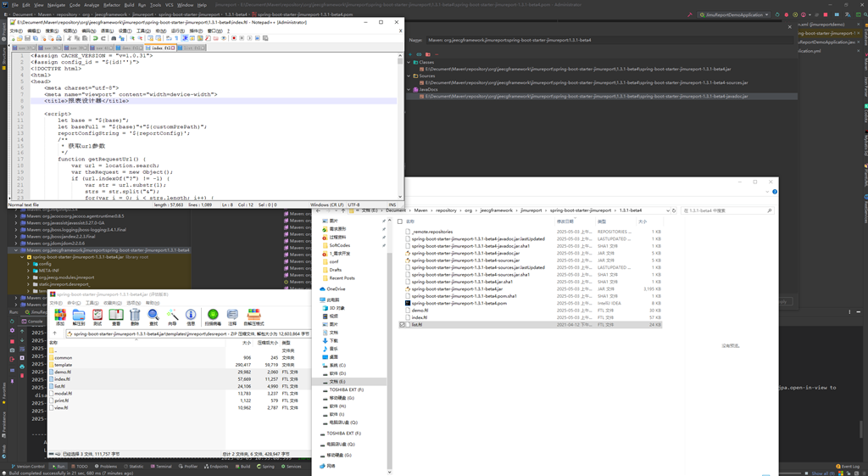Select OneDrive in Explorer navigation pane
This screenshot has height=476, width=868.
pyautogui.click(x=336, y=288)
